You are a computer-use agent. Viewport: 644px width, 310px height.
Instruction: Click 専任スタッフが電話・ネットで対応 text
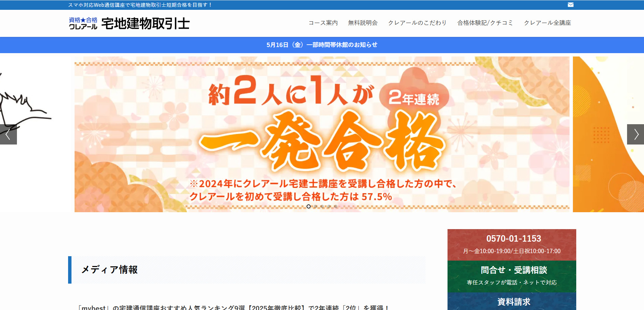click(x=512, y=282)
